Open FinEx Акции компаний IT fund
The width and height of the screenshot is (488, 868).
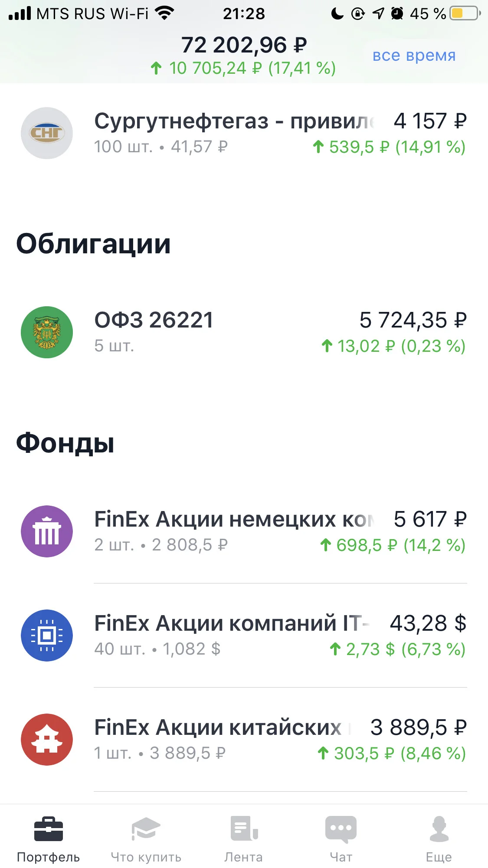coord(244,635)
